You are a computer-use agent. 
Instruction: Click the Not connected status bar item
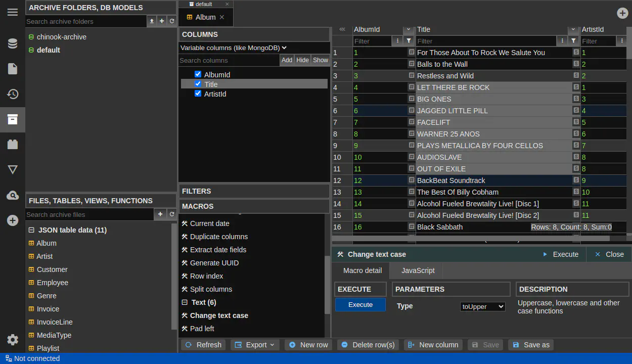(32, 358)
